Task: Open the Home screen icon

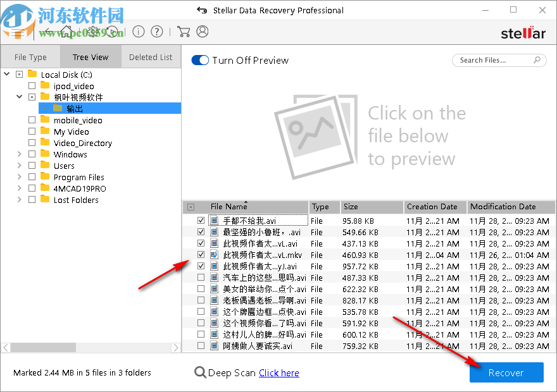Action: pyautogui.click(x=66, y=32)
